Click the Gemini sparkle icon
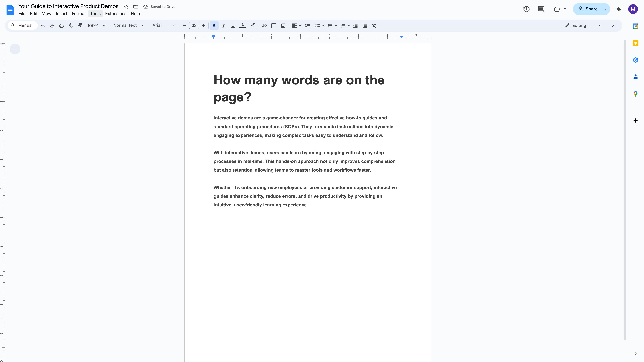644x362 pixels. pyautogui.click(x=619, y=9)
